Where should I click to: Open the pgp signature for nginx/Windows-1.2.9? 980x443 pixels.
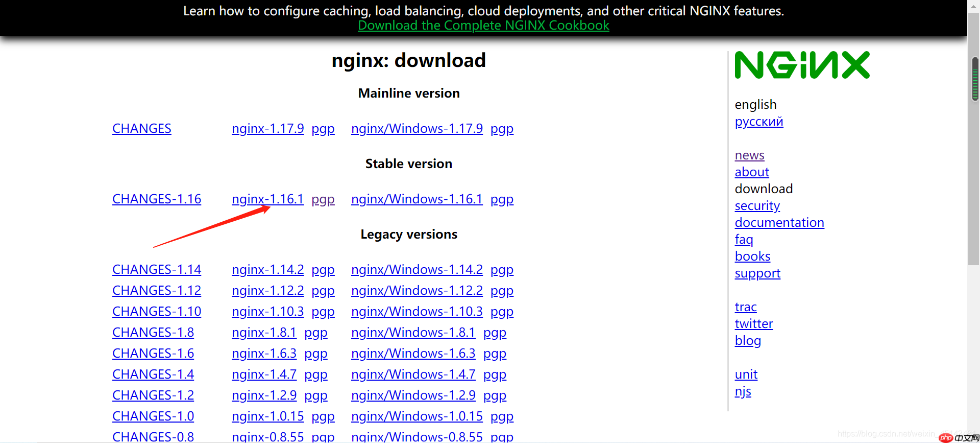495,396
